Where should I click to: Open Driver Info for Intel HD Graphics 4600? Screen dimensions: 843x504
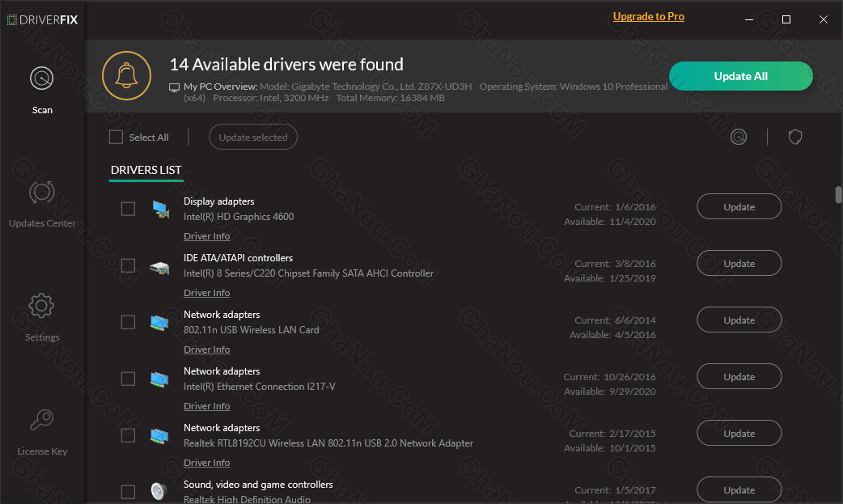(207, 236)
